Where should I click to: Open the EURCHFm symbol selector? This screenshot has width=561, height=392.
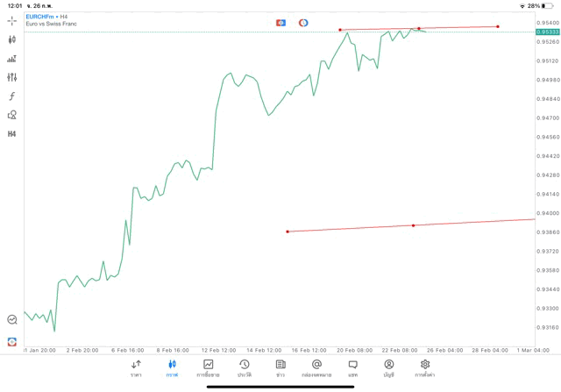pos(46,17)
